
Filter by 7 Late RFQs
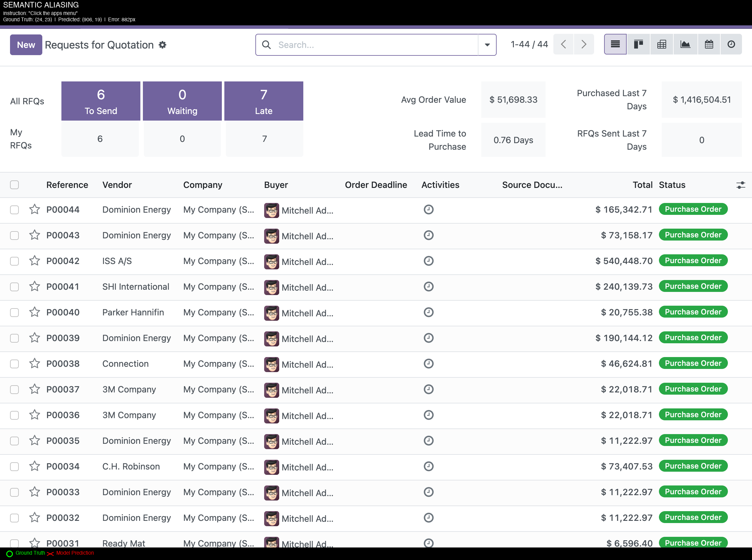[264, 101]
